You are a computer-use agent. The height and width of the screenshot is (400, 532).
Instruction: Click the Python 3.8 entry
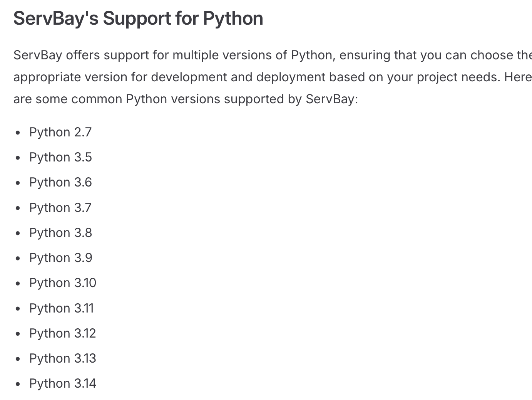(x=60, y=233)
